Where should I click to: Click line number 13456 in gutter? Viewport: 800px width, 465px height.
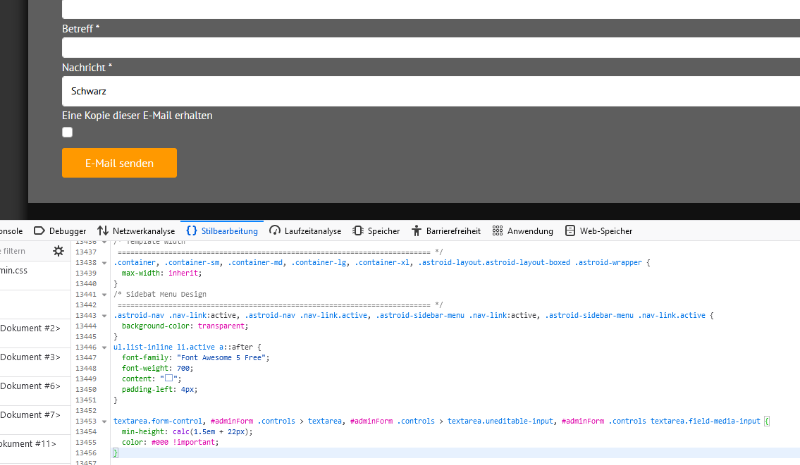coord(86,453)
